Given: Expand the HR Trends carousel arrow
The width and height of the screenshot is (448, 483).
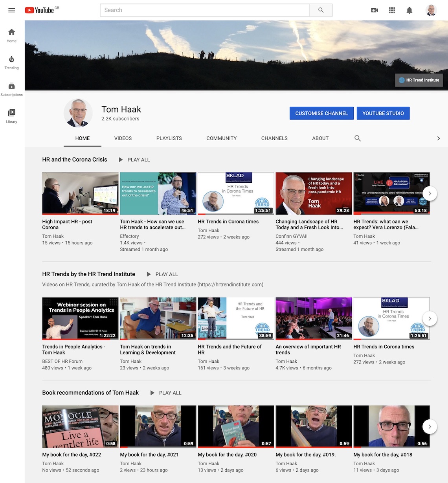Looking at the screenshot, I should [x=430, y=319].
